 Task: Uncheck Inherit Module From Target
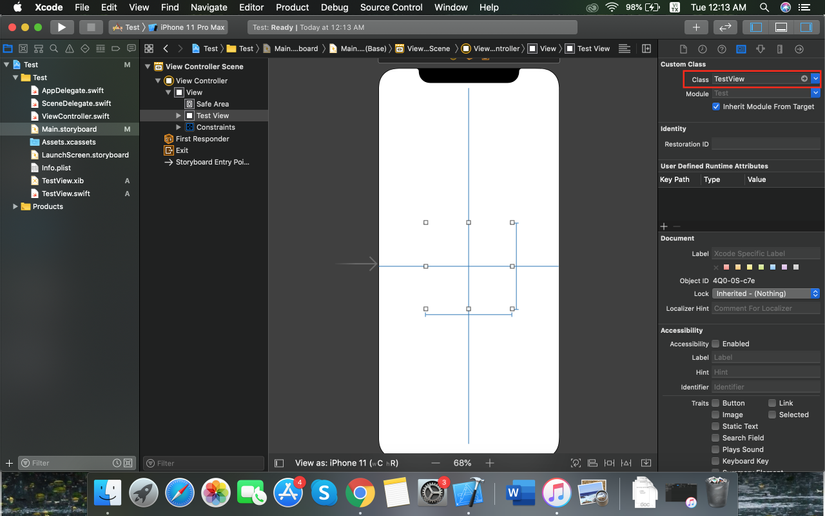pyautogui.click(x=716, y=106)
